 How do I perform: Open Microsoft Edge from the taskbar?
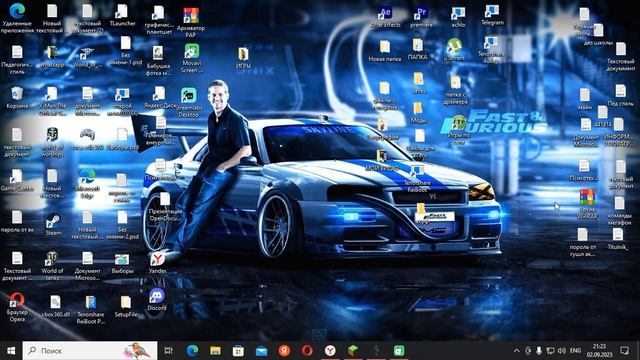click(192, 351)
